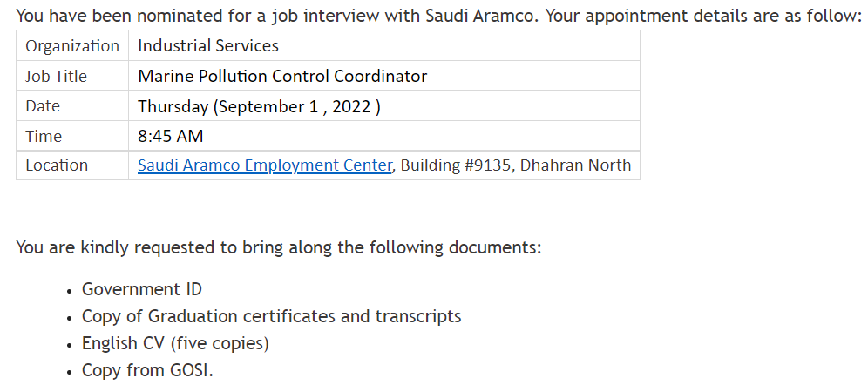868x385 pixels.
Task: Click the Time label cell
Action: click(x=72, y=136)
